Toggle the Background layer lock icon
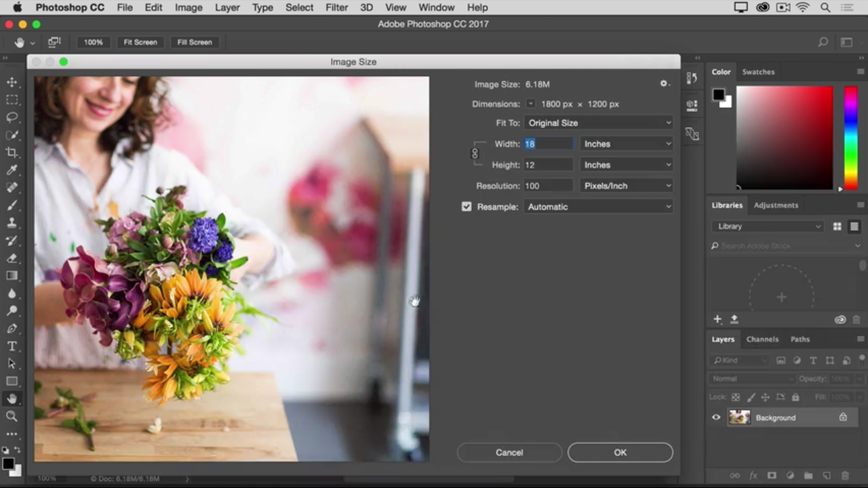 [x=843, y=418]
